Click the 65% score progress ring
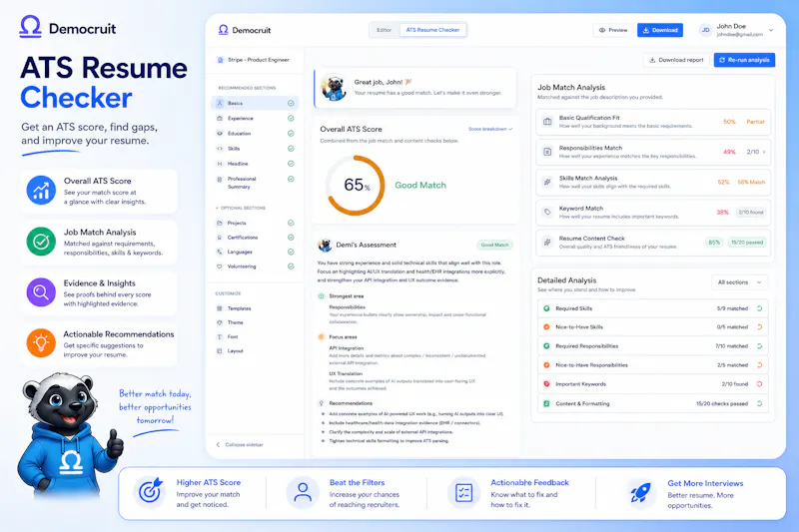Image resolution: width=799 pixels, height=532 pixels. tap(356, 186)
